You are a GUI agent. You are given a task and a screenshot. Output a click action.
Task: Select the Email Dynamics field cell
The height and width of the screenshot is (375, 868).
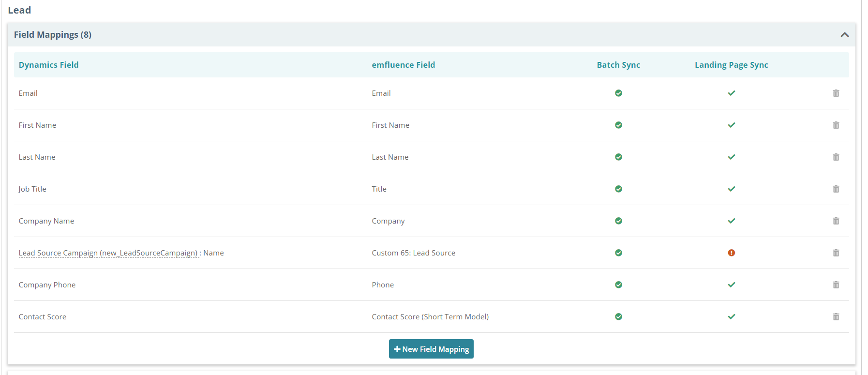tap(28, 93)
